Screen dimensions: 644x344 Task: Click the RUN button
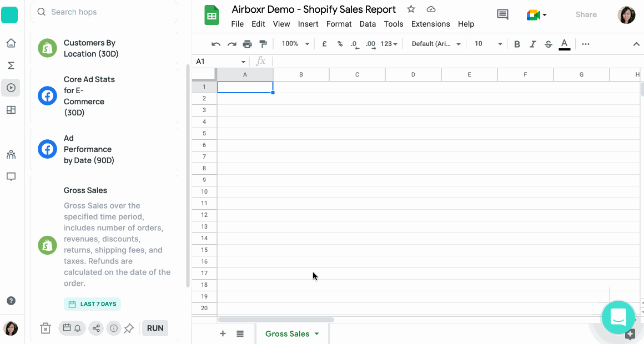pos(155,328)
